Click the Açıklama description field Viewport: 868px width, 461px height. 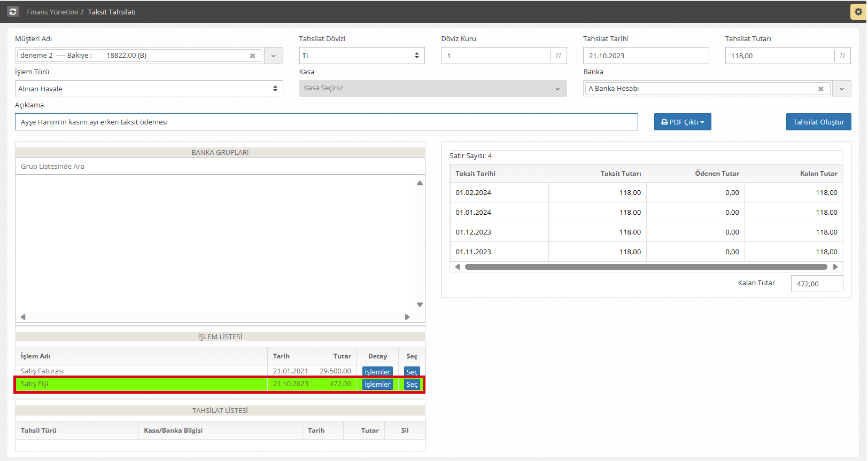coord(326,122)
